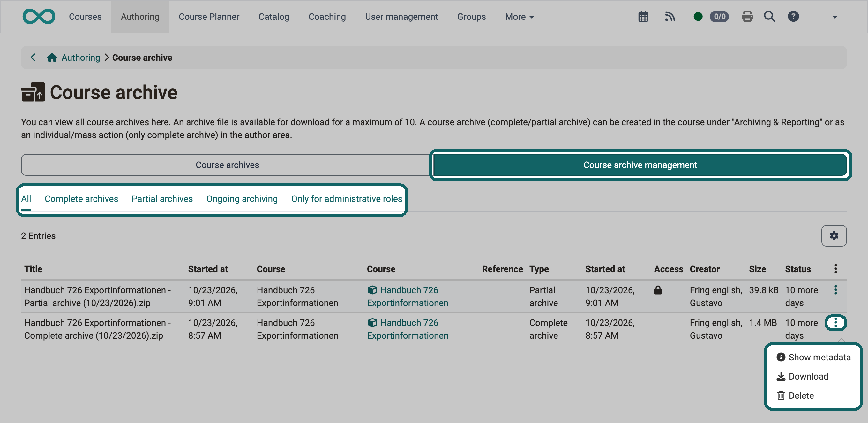Go back using the breadcrumb back chevron
Screen dimensions: 868x423
(33, 57)
